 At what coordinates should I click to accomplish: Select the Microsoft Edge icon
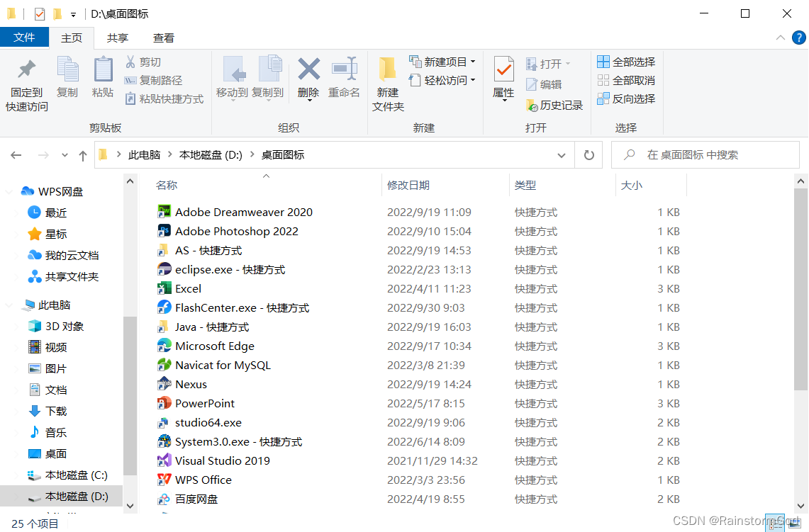(x=164, y=346)
